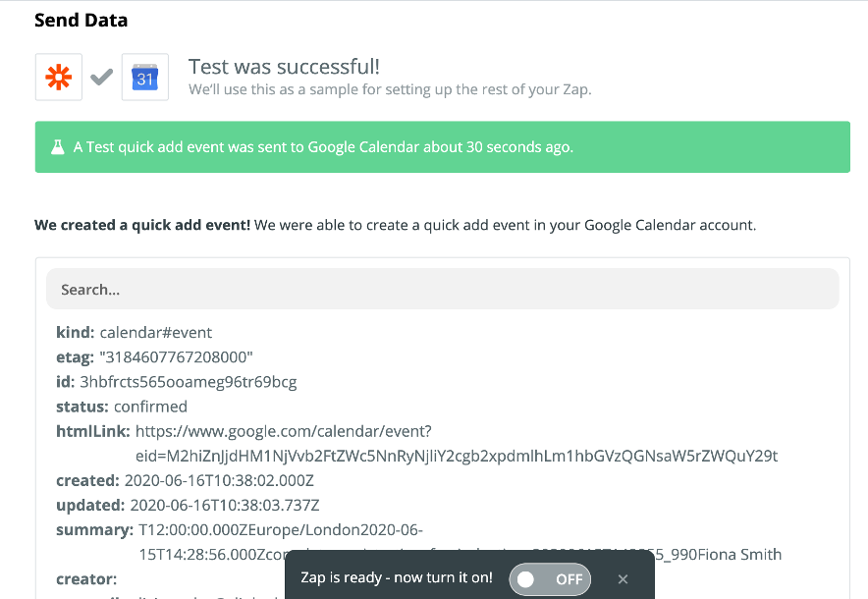Viewport: 868px width, 599px height.
Task: Select the updated timestamp row
Action: (188, 506)
